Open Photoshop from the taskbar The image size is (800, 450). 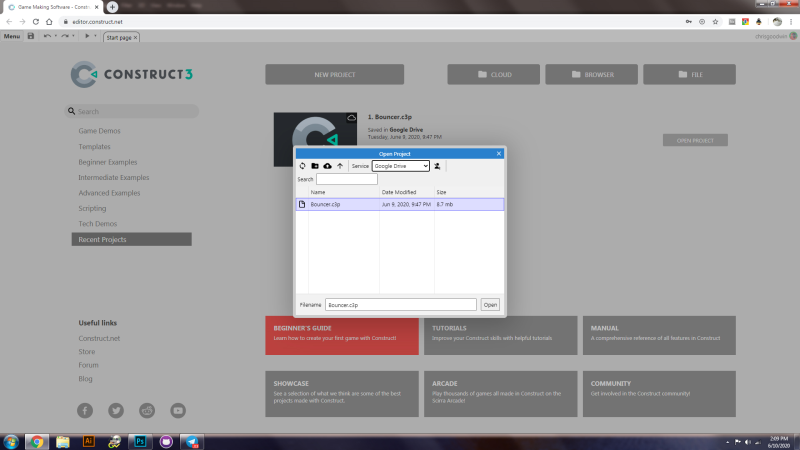[x=140, y=441]
